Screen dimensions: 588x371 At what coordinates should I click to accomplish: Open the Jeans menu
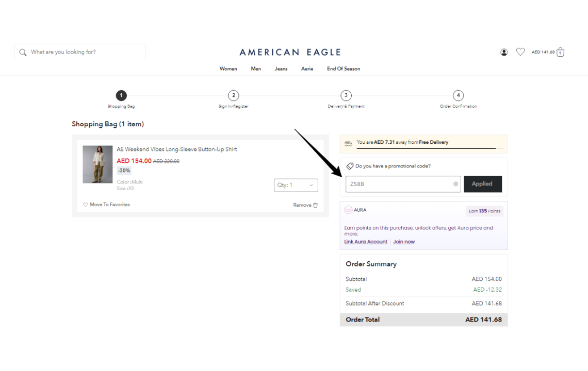click(281, 69)
